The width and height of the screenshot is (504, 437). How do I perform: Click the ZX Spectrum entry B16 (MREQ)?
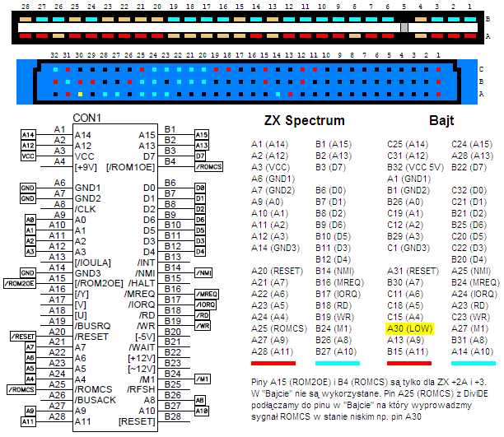[x=339, y=283]
